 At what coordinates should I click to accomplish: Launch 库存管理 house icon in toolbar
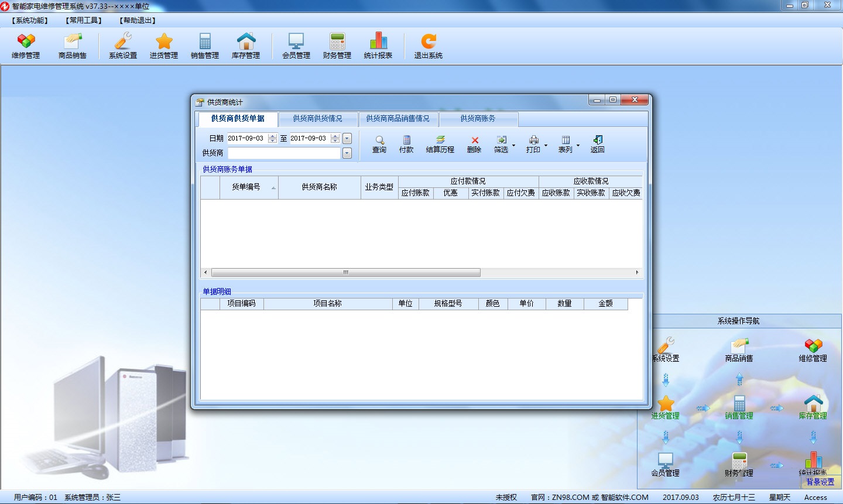(246, 46)
